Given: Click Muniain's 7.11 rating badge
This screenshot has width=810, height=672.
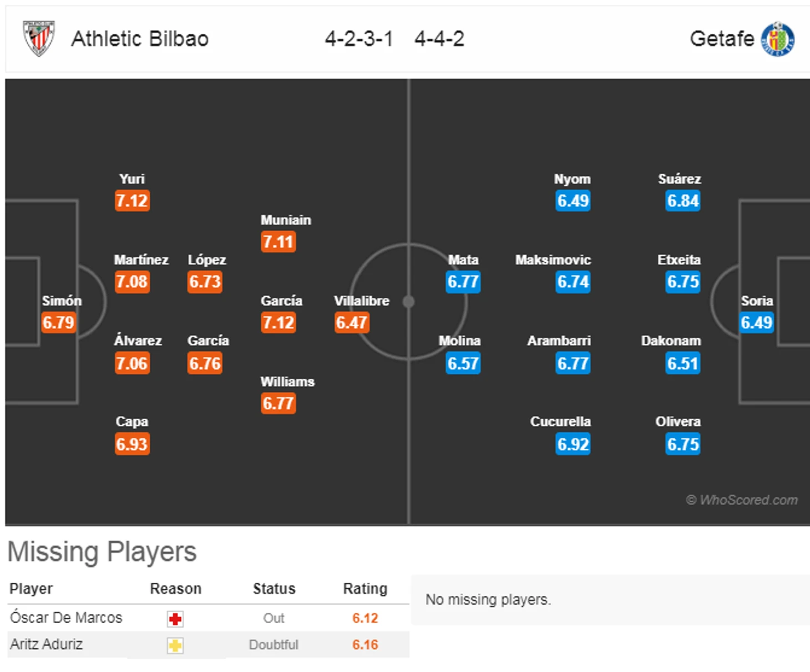Looking at the screenshot, I should pos(278,242).
